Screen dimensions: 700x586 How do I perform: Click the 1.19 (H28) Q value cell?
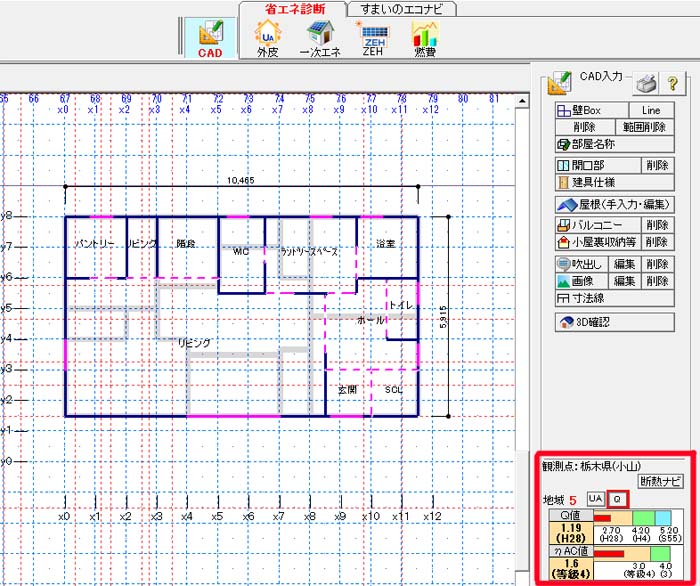tap(571, 533)
